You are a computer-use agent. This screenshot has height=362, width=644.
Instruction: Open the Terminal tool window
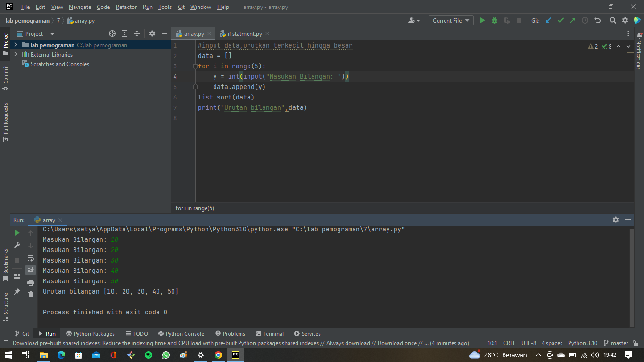269,333
